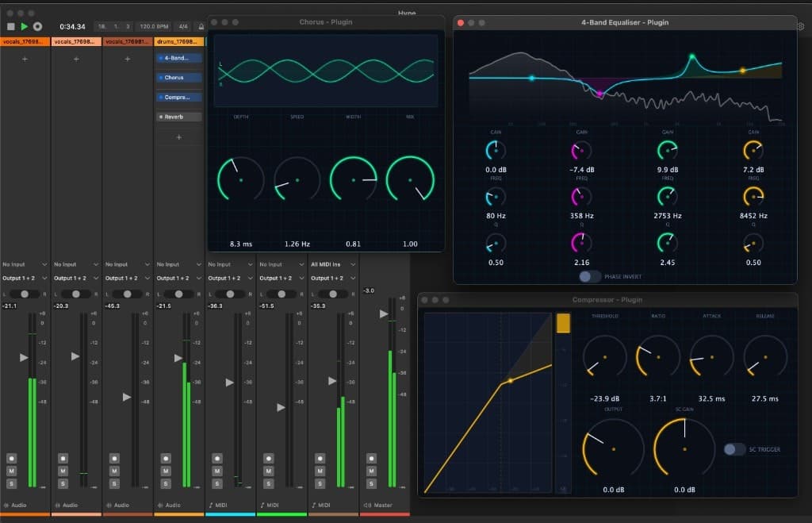The image size is (812, 523).
Task: Click the Stop button in the transport bar
Action: (x=11, y=25)
